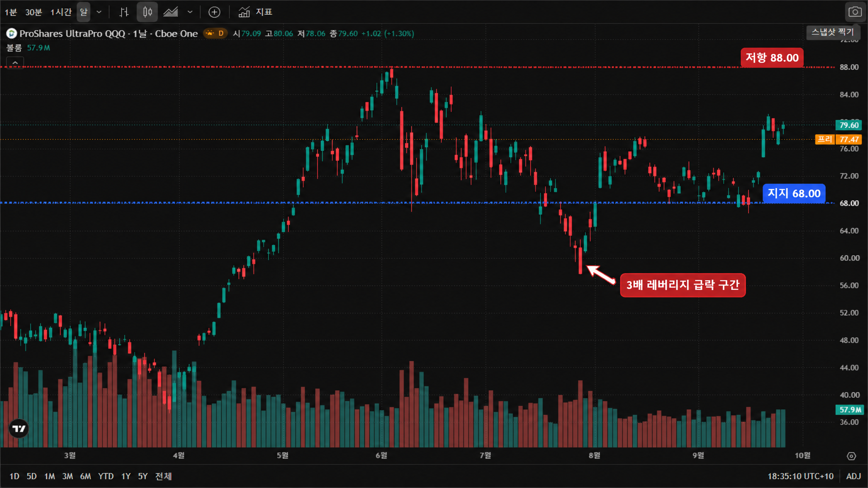Click the TradingView logo icon

19,429
